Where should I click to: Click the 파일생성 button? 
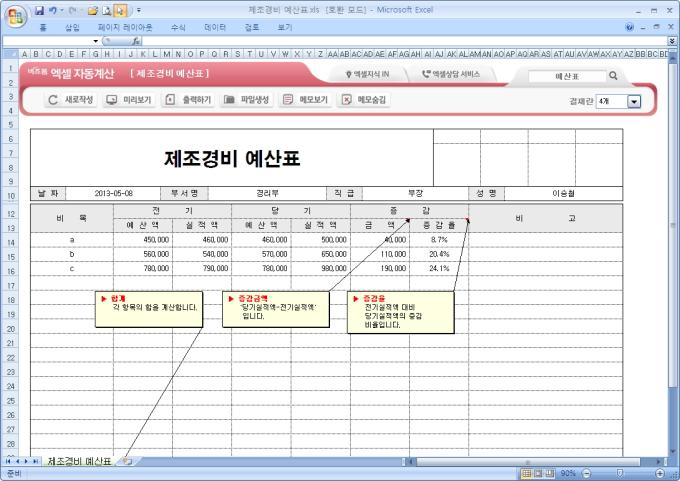[x=247, y=100]
